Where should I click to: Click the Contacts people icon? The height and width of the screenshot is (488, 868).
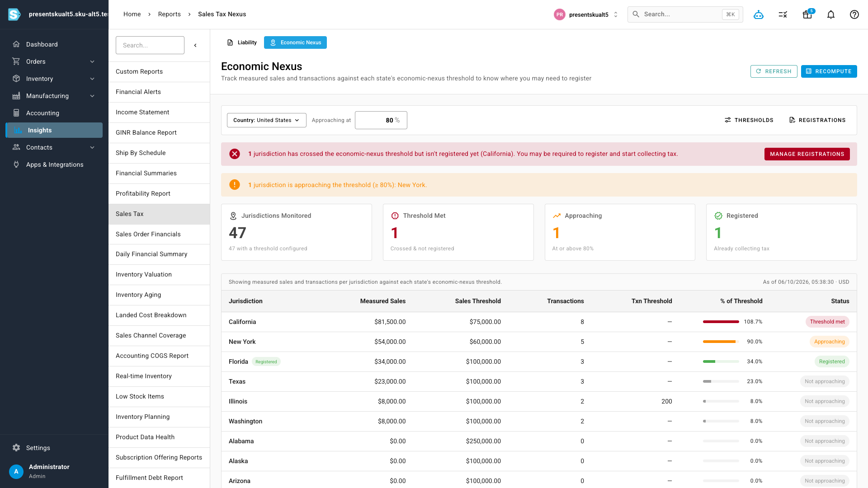coord(16,147)
